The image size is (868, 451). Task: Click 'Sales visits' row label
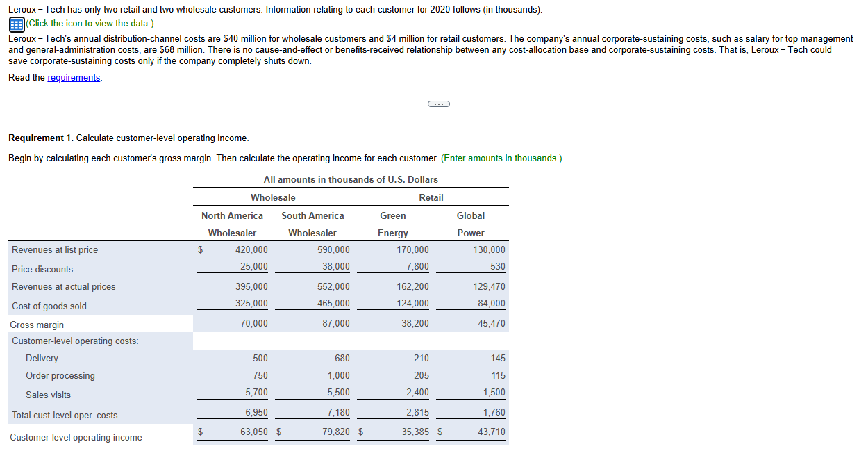tap(48, 395)
